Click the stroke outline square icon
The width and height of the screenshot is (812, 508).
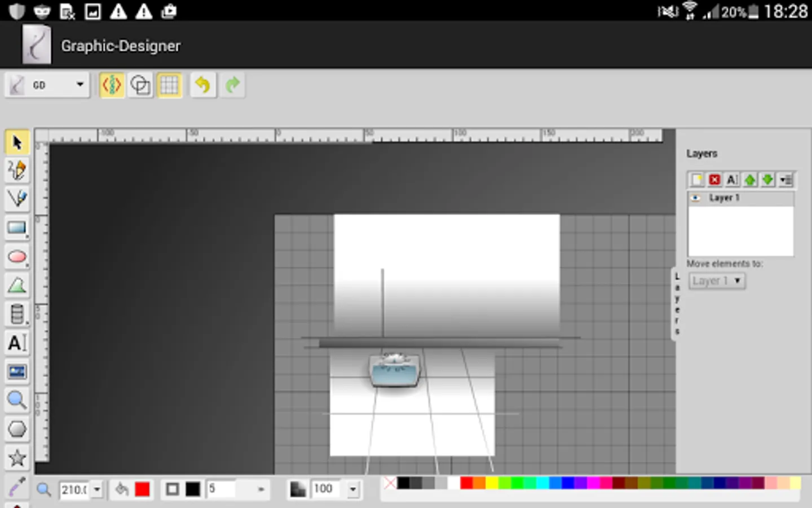(x=173, y=489)
